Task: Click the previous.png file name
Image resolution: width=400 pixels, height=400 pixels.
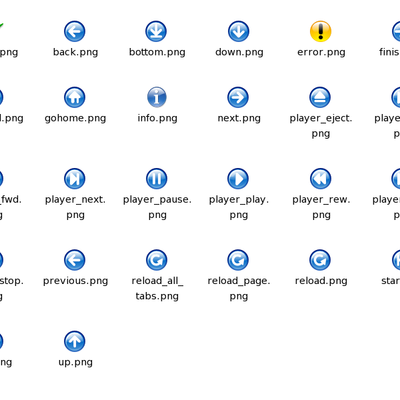Action: point(76,281)
